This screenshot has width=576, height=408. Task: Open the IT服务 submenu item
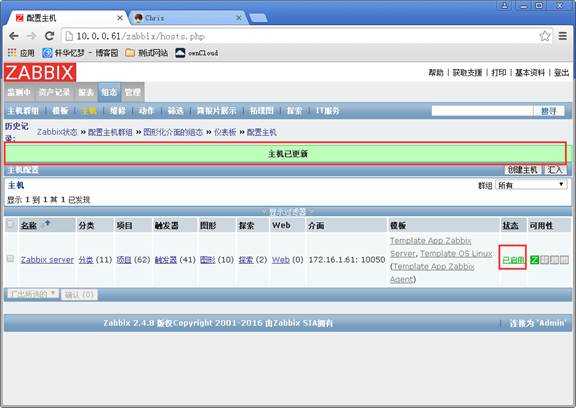pos(328,111)
